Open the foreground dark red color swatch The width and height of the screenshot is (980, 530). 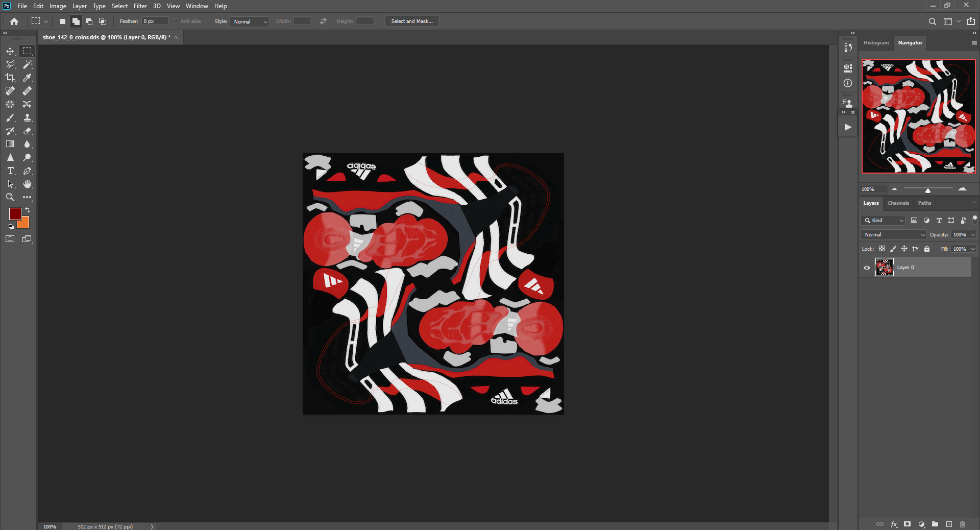[15, 213]
